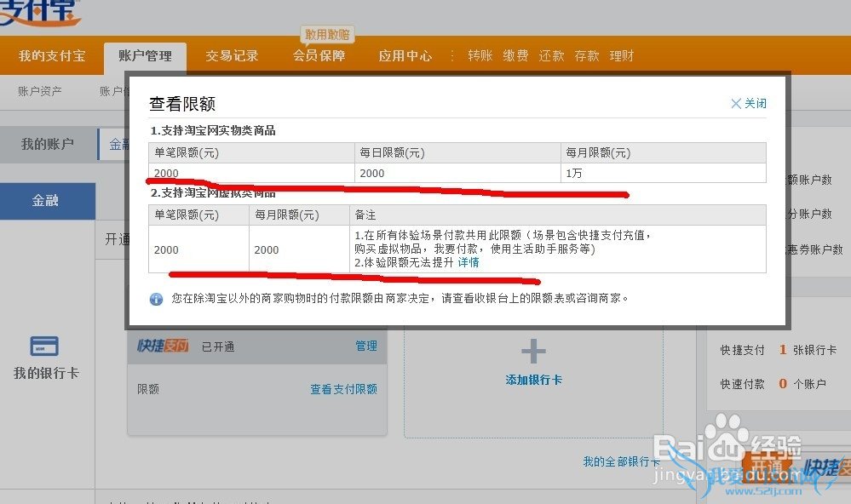Click the 转账 shortcut link
The image size is (851, 504).
point(480,56)
